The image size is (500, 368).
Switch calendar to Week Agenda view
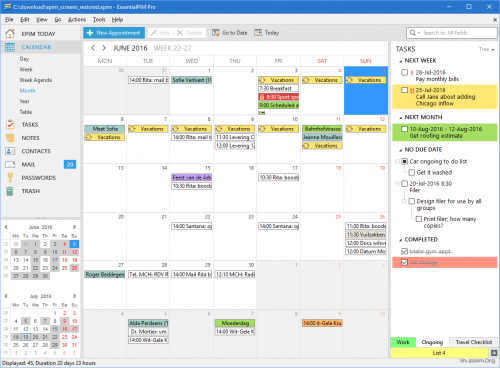tap(36, 80)
